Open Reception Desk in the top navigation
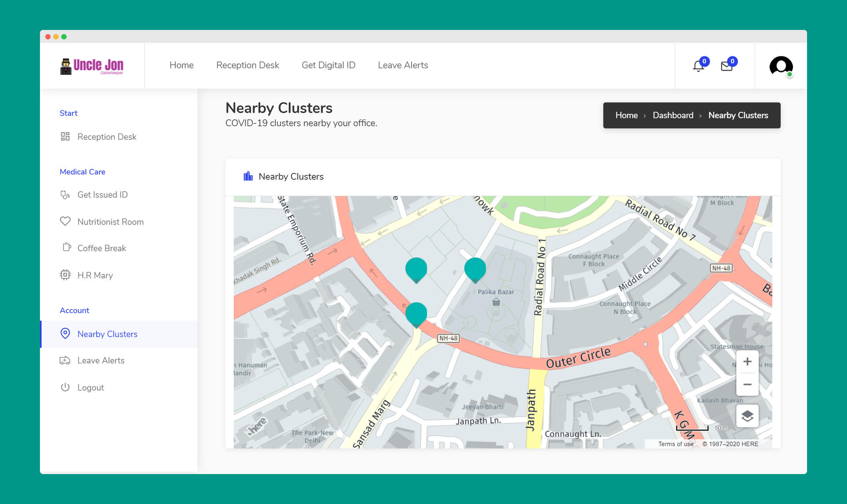The width and height of the screenshot is (847, 504). [247, 65]
